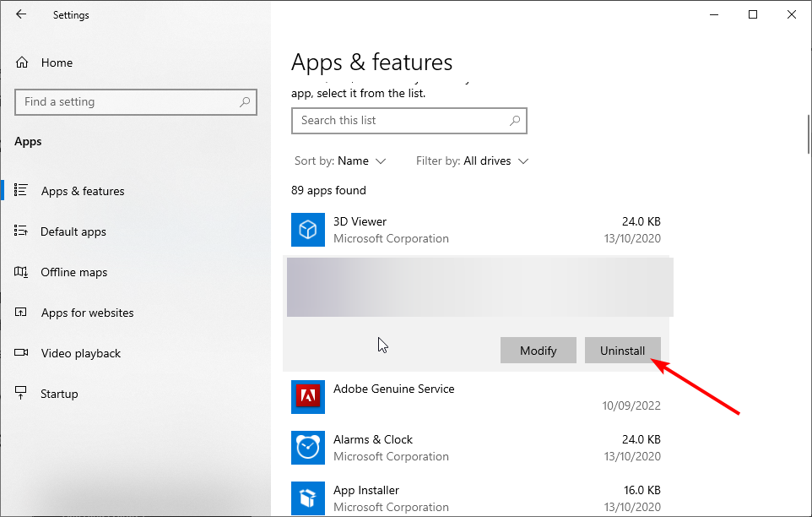
Task: Select the Adobe Genuine Service entry name
Action: pos(394,389)
